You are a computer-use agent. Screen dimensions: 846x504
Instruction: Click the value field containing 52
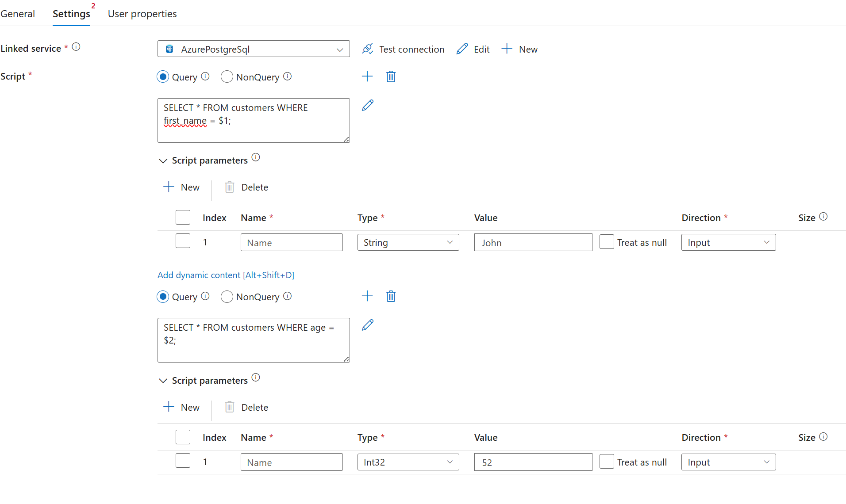point(533,462)
